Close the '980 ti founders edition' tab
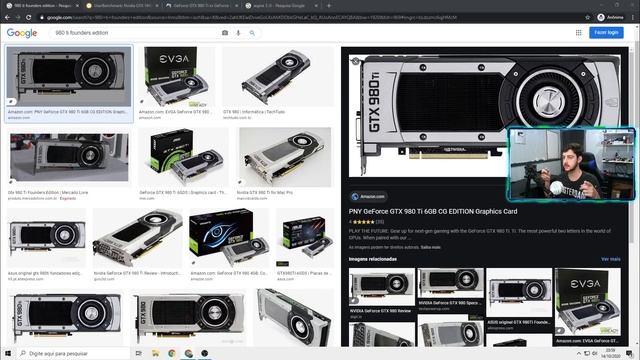Screen dimensions: 640x360 77,6
